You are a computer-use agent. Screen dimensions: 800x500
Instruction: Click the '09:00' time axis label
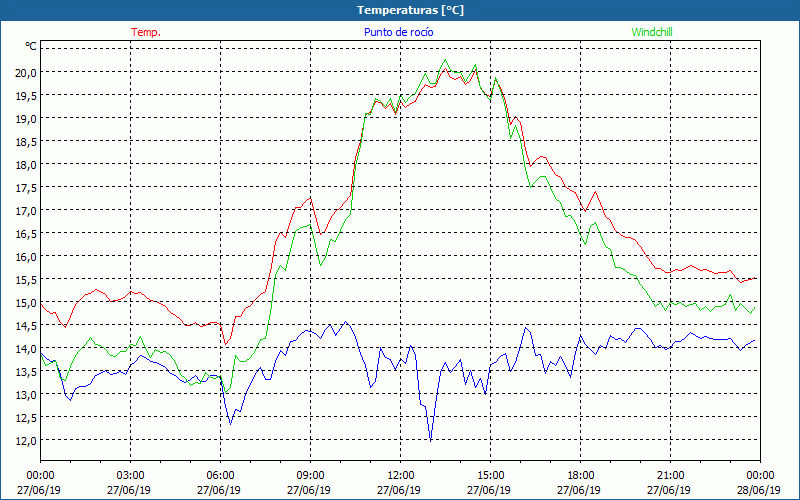click(x=310, y=476)
